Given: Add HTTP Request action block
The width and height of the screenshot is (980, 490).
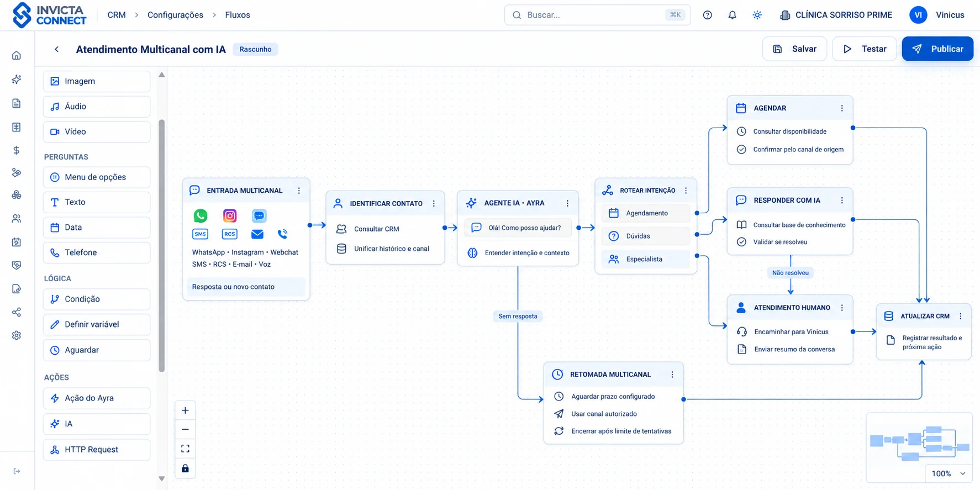Looking at the screenshot, I should click(97, 450).
